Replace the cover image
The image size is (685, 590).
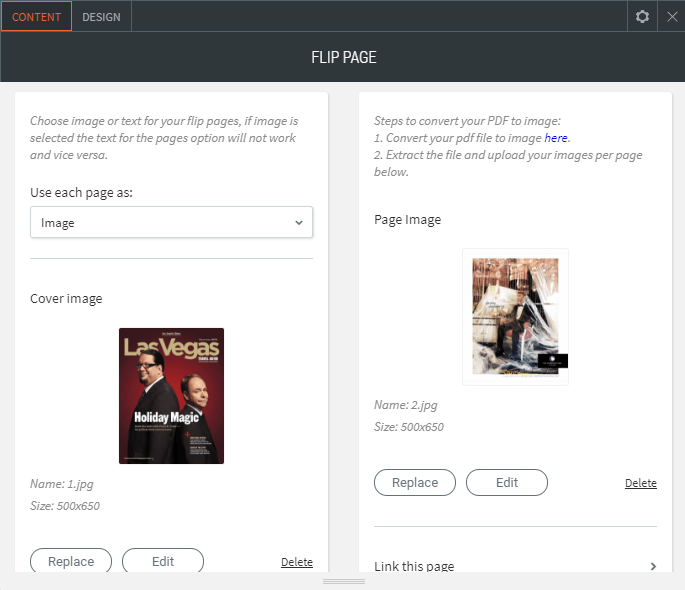pyautogui.click(x=69, y=561)
